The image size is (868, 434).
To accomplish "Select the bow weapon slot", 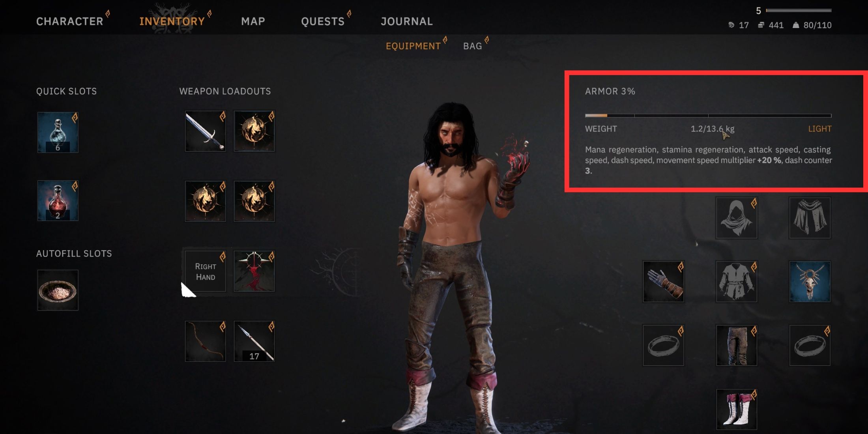I will click(x=205, y=341).
